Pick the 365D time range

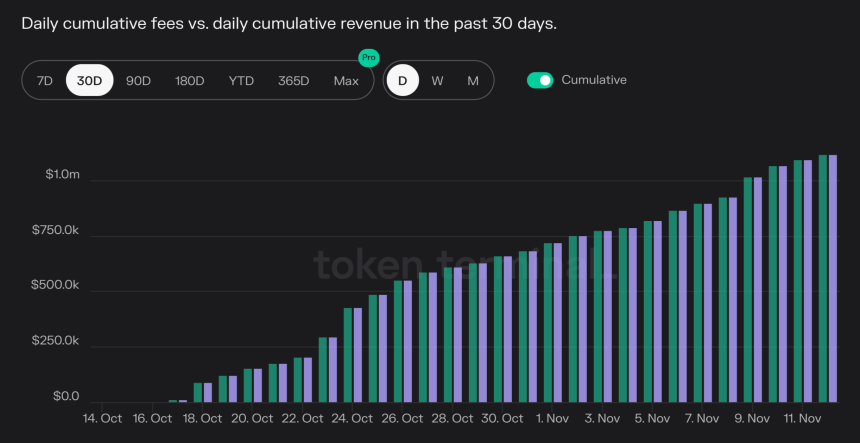click(x=293, y=81)
